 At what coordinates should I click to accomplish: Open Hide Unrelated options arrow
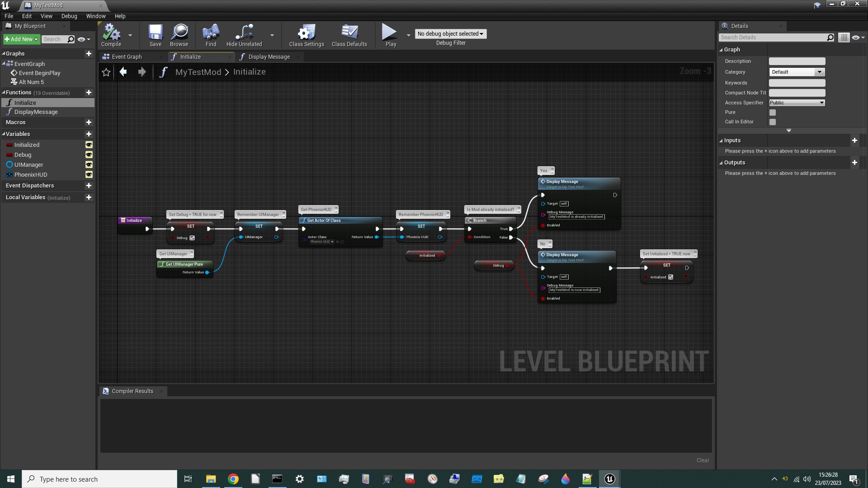[x=272, y=35]
